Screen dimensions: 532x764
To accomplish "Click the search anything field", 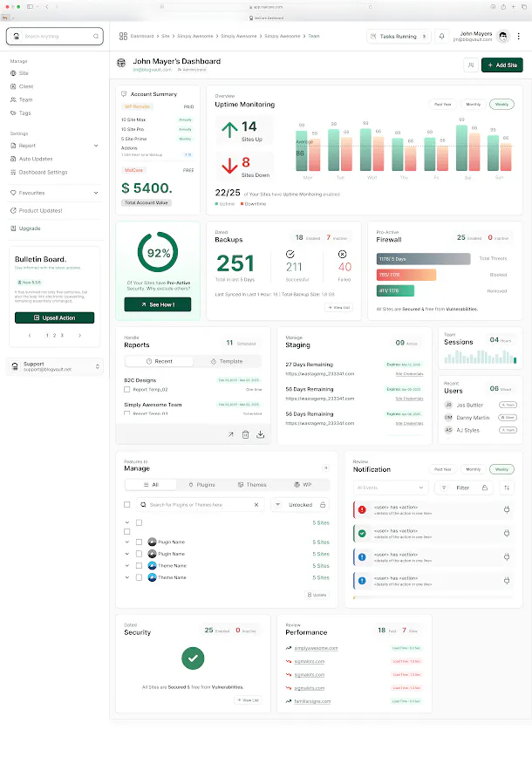I will tap(55, 36).
